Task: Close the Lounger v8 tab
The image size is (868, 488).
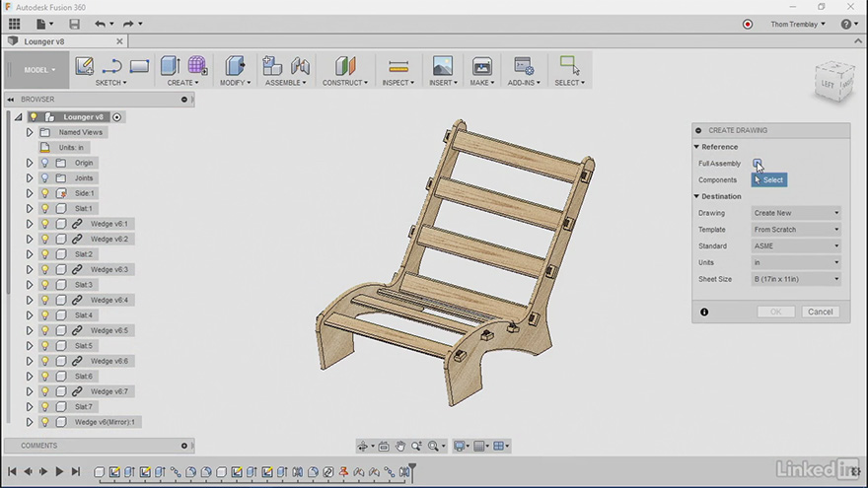Action: 119,41
